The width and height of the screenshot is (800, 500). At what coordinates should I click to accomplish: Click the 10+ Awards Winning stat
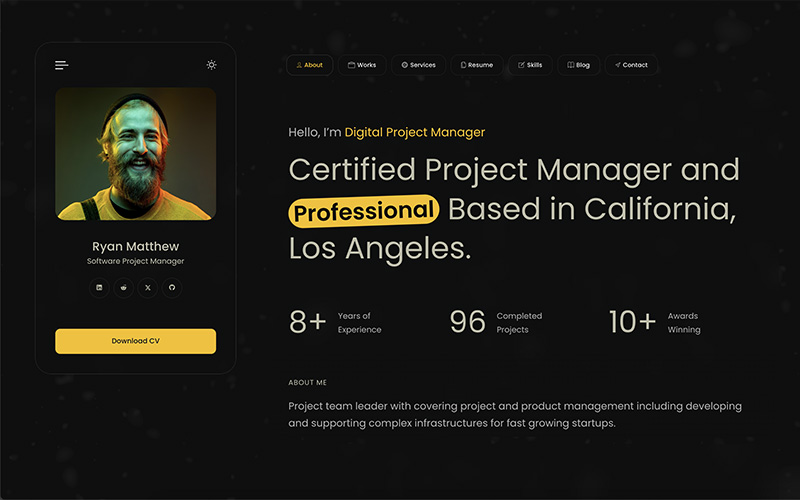[655, 322]
